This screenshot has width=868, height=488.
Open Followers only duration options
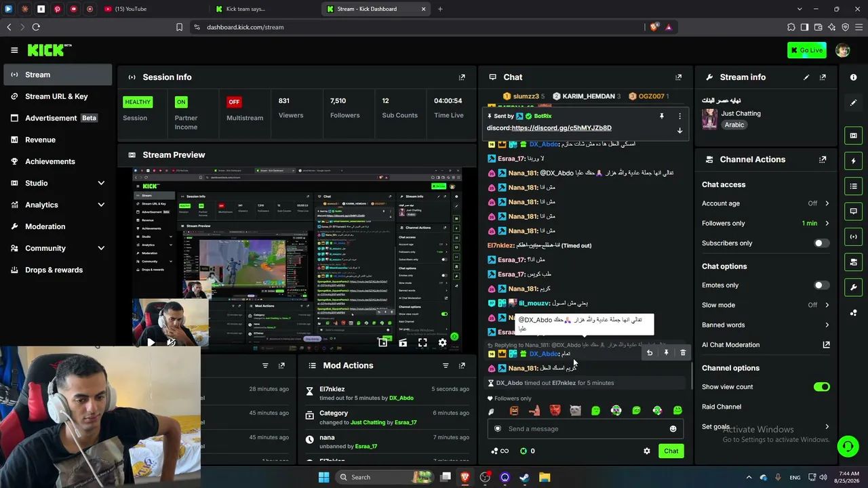click(766, 224)
